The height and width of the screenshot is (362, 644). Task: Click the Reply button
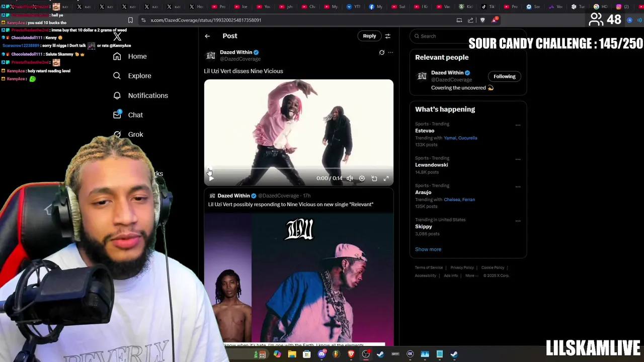click(369, 36)
